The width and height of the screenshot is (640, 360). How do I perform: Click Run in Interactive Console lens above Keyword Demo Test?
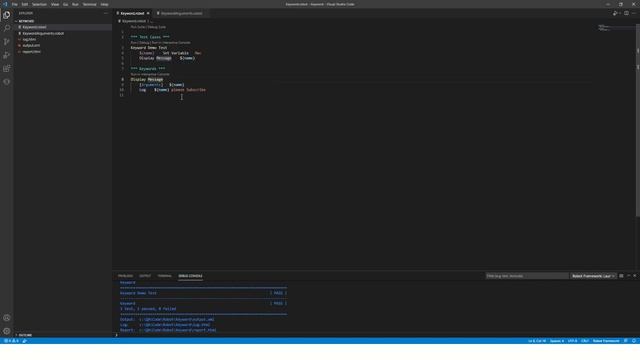coord(171,42)
